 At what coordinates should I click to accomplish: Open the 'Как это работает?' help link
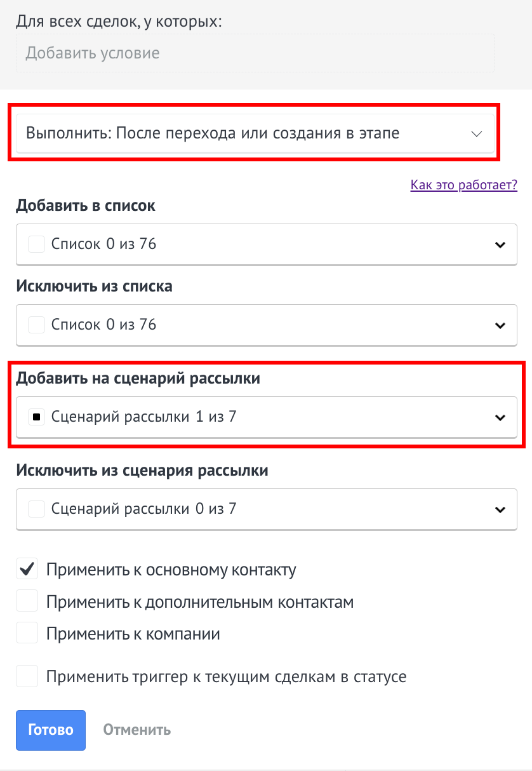[463, 185]
